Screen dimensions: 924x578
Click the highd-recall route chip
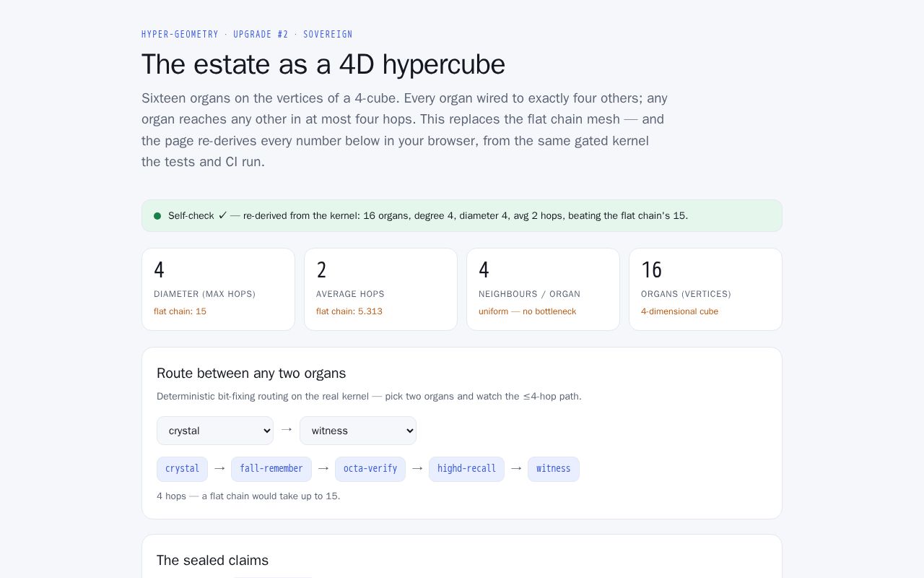[466, 469]
